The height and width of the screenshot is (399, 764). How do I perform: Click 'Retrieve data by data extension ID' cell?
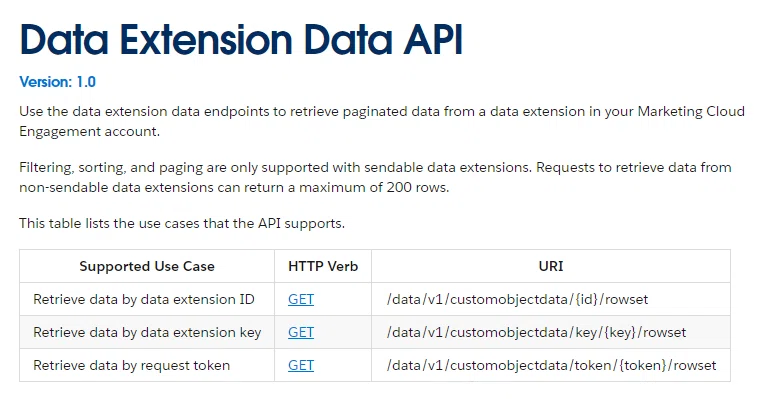coord(147,299)
